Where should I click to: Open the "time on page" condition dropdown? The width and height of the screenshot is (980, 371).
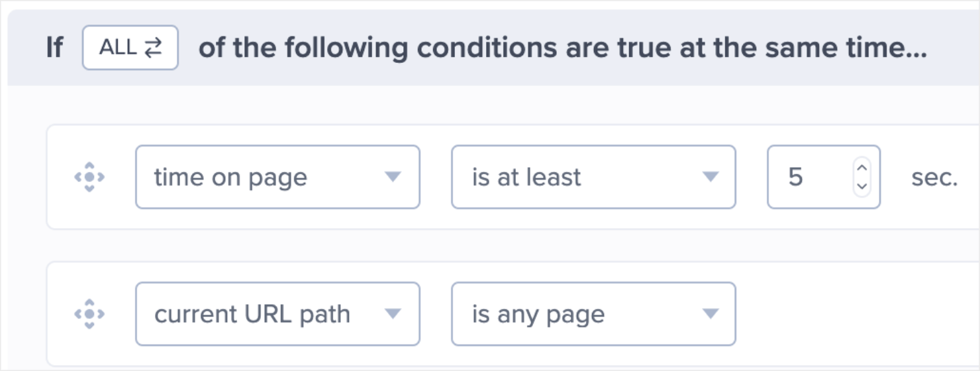265,177
